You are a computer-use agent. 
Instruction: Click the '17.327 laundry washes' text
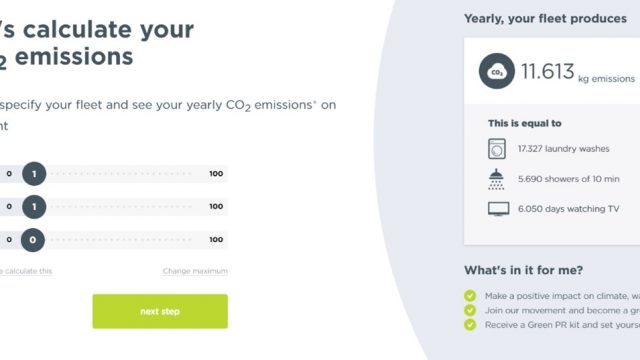click(x=563, y=149)
